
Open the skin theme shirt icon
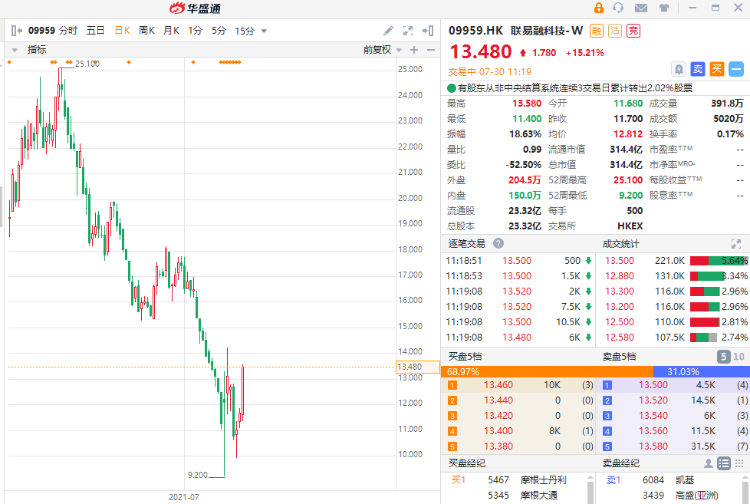point(664,8)
